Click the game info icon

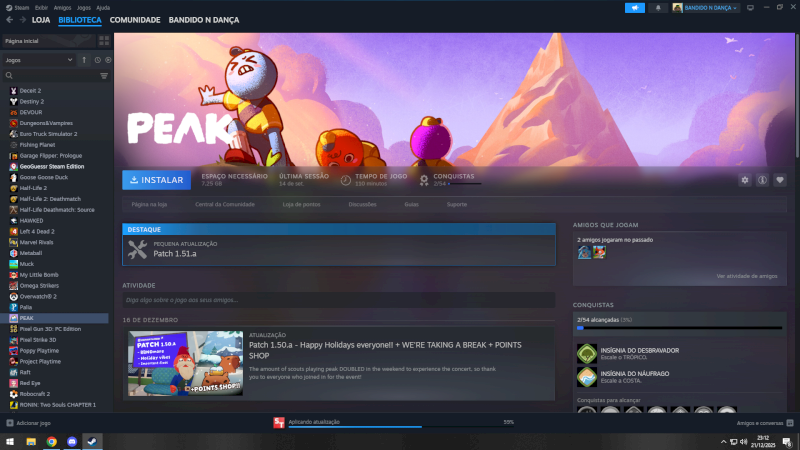pyautogui.click(x=762, y=180)
